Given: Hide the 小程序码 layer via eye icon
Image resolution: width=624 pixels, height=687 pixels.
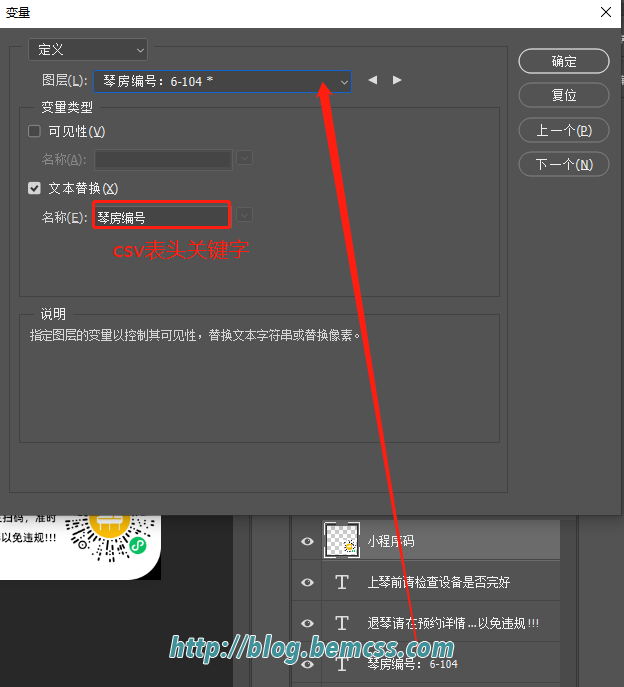Looking at the screenshot, I should tap(307, 541).
